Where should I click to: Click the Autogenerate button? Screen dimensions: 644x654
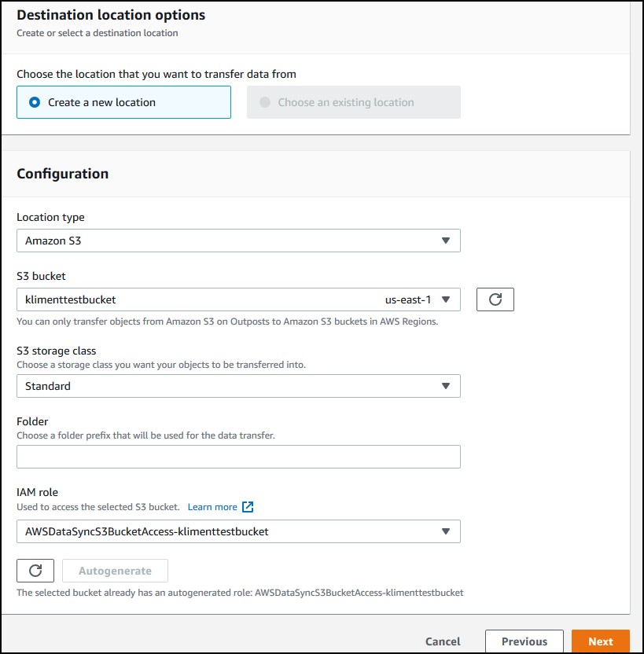[115, 571]
